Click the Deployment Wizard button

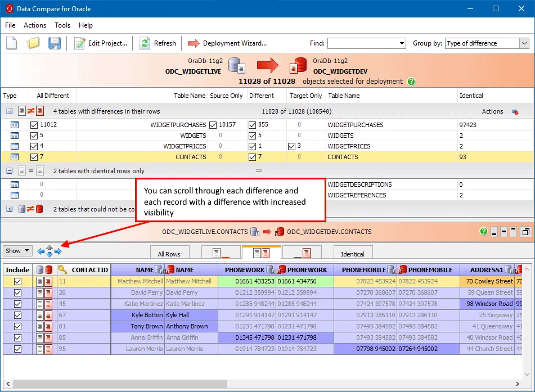(x=227, y=43)
